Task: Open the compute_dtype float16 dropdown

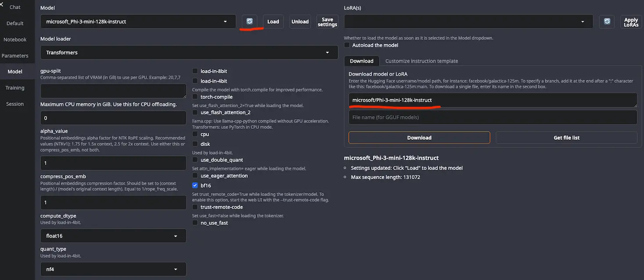Action: 113,236
